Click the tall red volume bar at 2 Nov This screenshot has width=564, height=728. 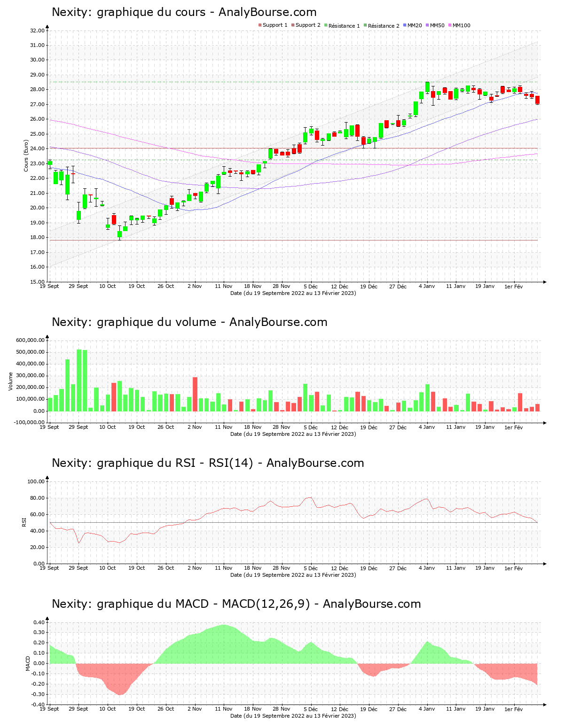click(x=195, y=394)
